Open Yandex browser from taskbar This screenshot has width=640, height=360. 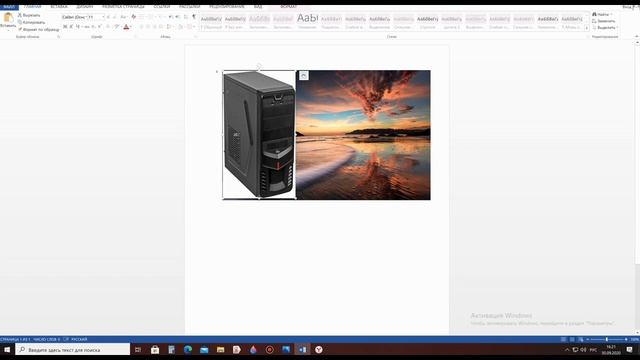point(319,350)
